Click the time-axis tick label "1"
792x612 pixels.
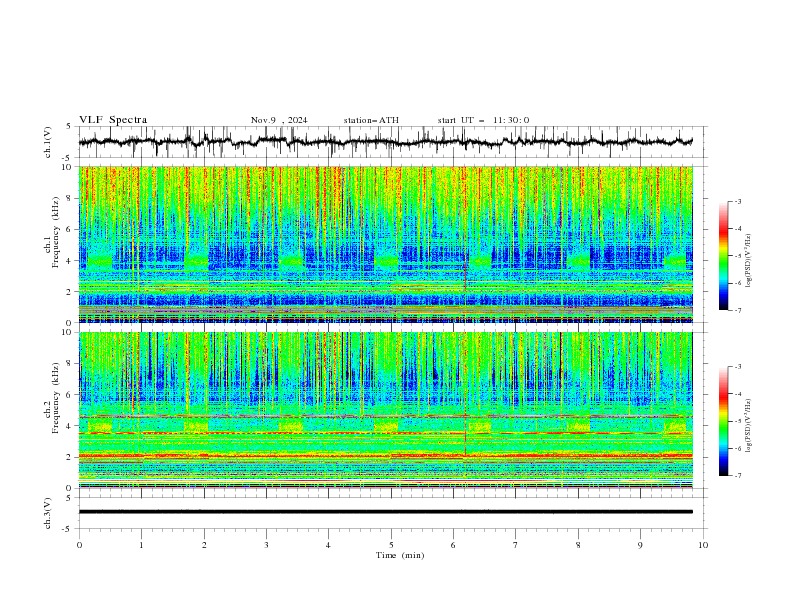coord(141,545)
